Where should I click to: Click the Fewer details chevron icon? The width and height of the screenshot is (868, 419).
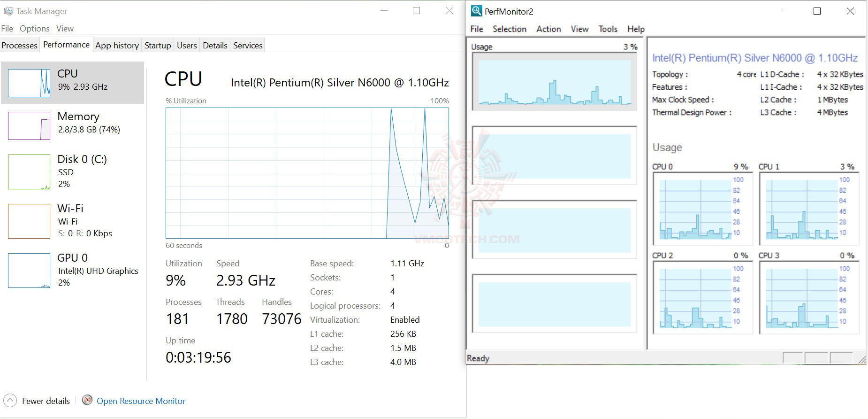[x=10, y=401]
